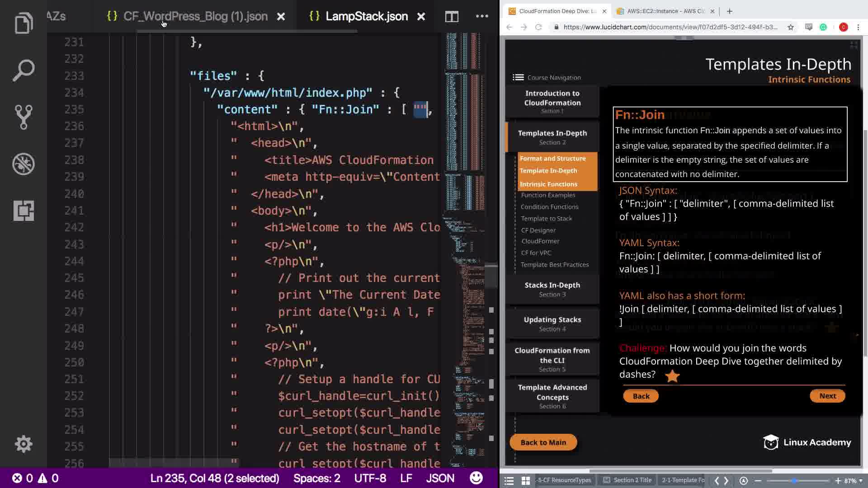Open the Explorer files icon
This screenshot has width=868, height=488.
click(x=24, y=23)
